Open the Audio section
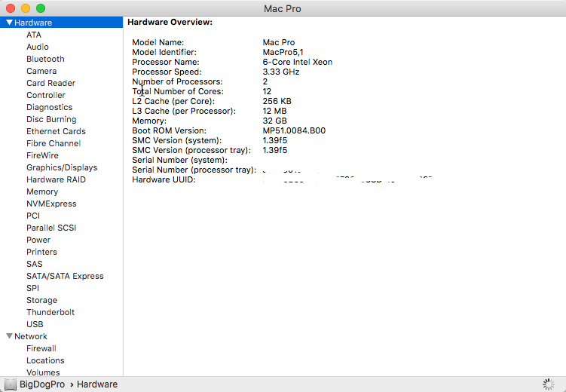 coord(38,47)
